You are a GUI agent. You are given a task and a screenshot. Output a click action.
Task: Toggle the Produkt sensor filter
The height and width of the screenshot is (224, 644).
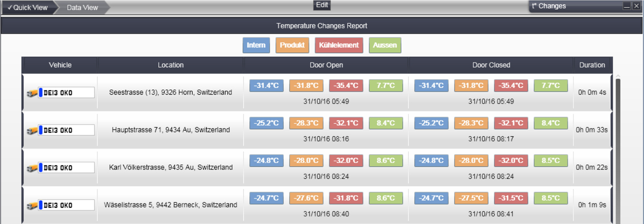[x=292, y=45]
